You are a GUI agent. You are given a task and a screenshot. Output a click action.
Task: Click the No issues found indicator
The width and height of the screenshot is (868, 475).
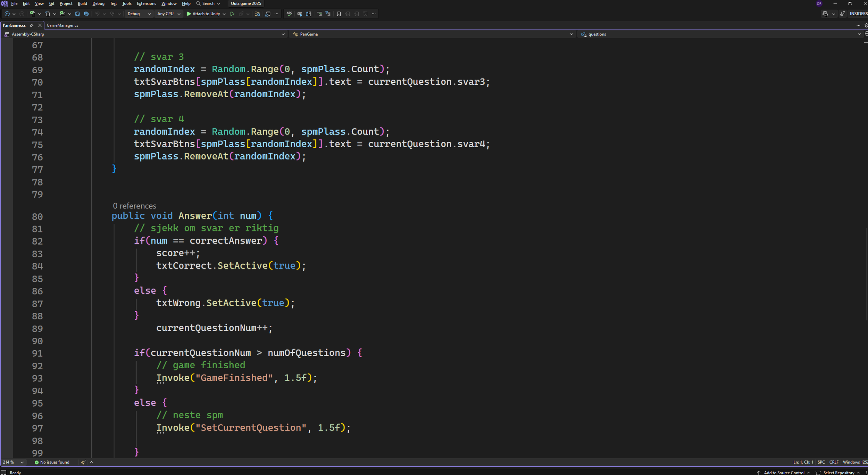click(x=52, y=462)
